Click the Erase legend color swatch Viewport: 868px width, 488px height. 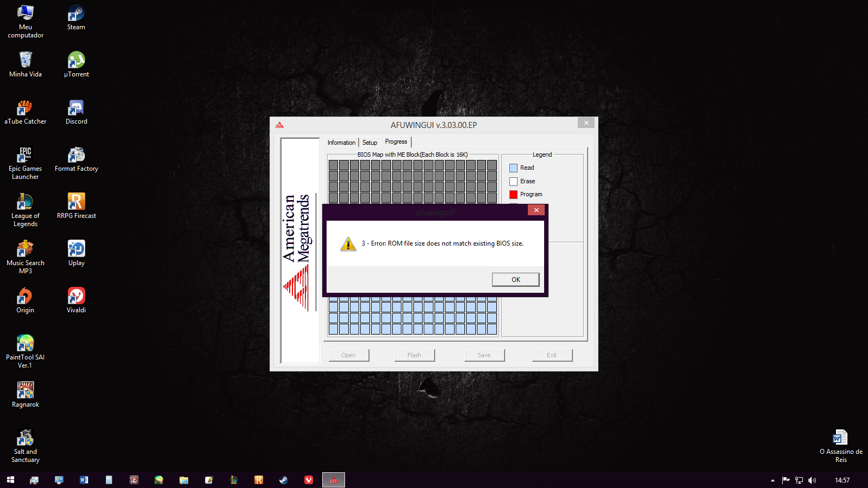pyautogui.click(x=513, y=182)
